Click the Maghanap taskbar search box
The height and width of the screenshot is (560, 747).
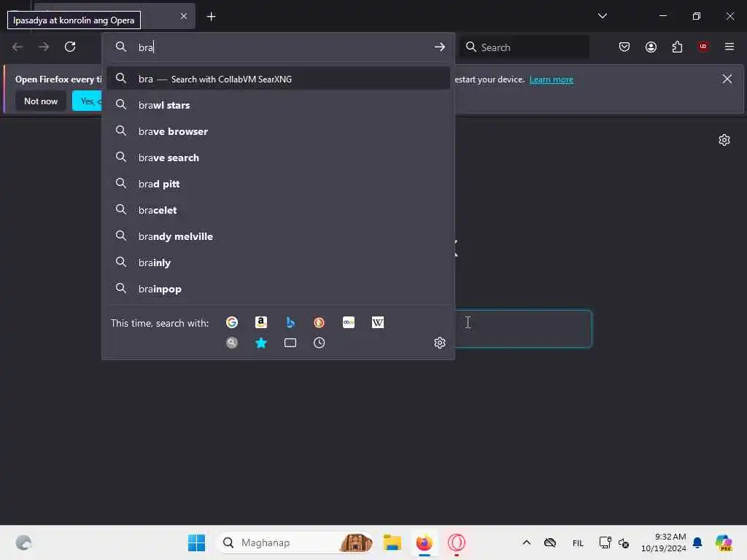(295, 542)
